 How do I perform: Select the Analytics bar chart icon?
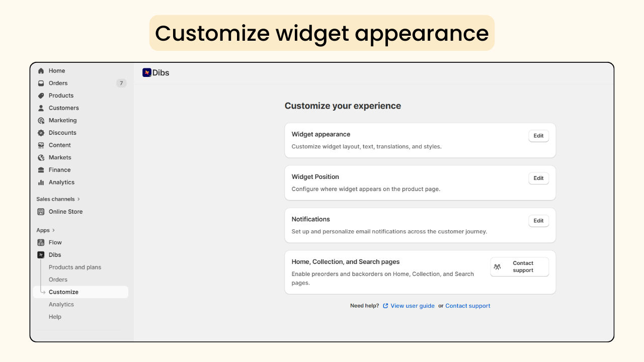point(41,182)
